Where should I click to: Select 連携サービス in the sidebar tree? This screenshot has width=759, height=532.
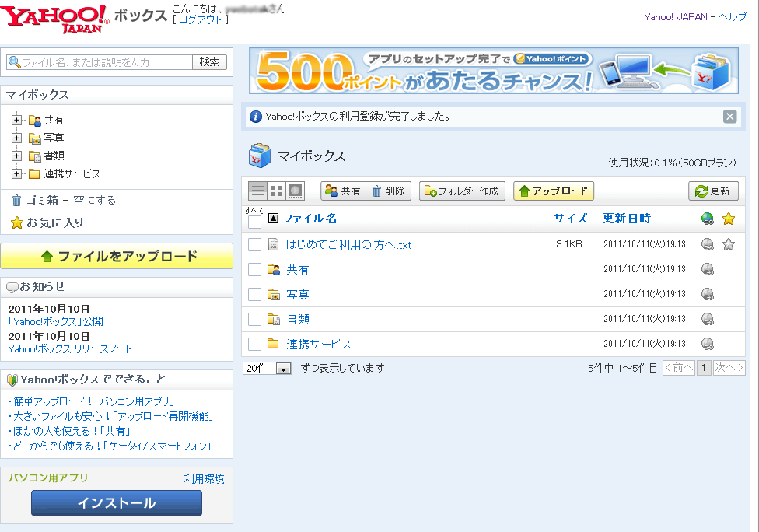pos(72,173)
